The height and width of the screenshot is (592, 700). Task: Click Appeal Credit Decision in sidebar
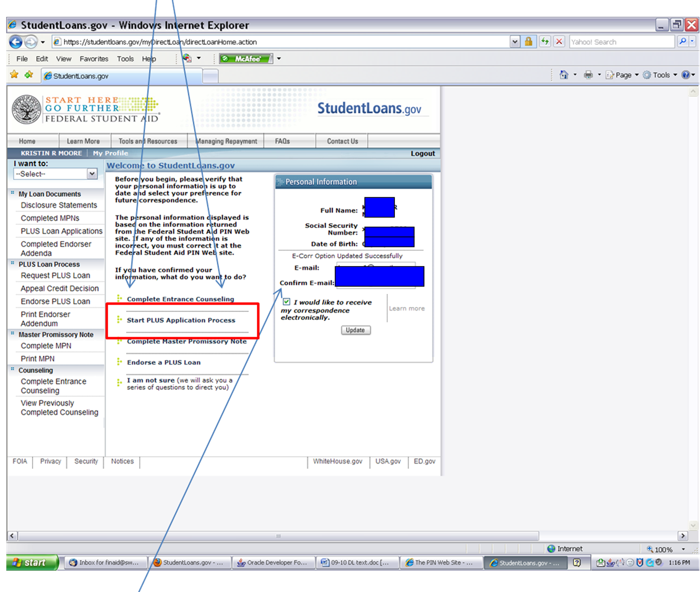[x=59, y=288]
